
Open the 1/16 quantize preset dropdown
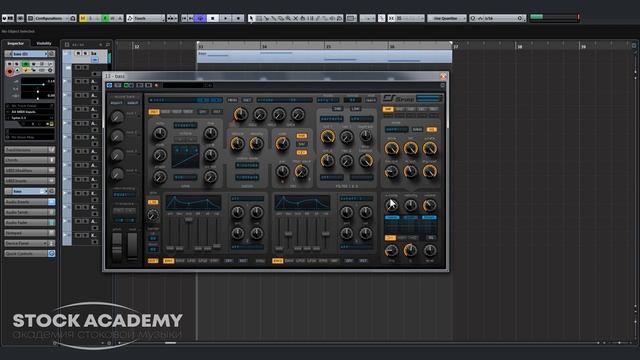coord(497,18)
